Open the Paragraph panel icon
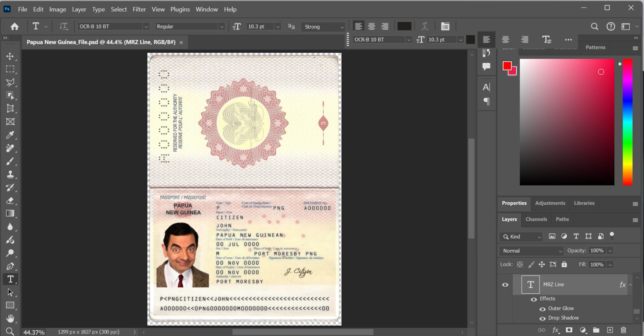 point(486,101)
